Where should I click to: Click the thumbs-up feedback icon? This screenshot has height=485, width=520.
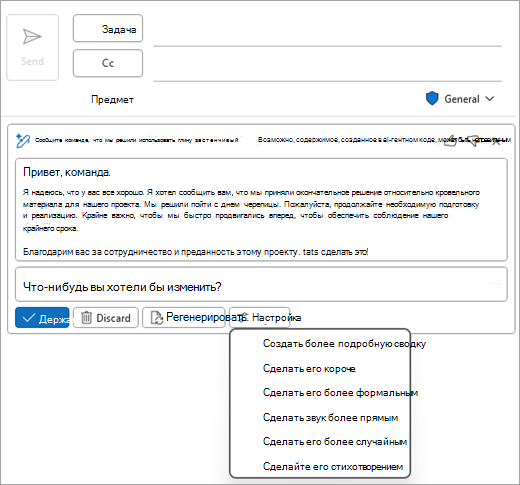tap(451, 141)
